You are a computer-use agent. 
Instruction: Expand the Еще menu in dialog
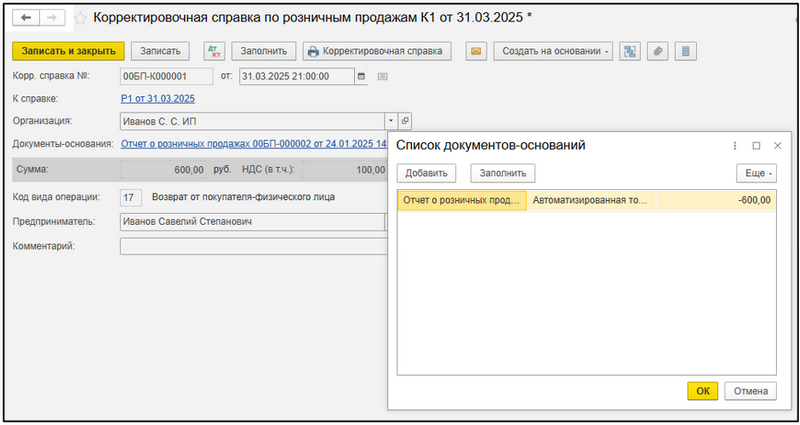(x=756, y=173)
